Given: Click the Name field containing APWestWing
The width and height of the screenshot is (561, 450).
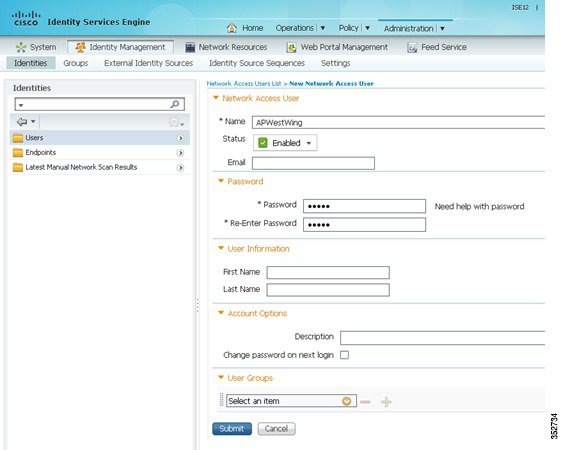Looking at the screenshot, I should click(398, 123).
